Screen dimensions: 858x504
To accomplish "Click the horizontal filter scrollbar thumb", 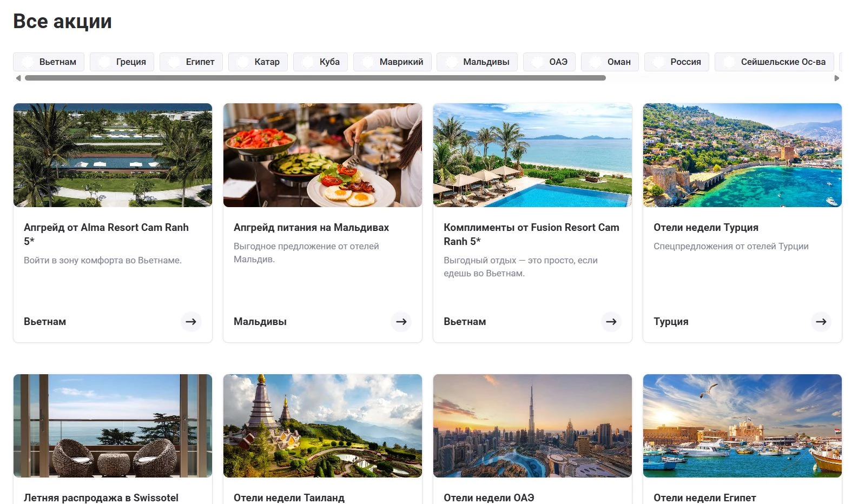I will tap(315, 78).
